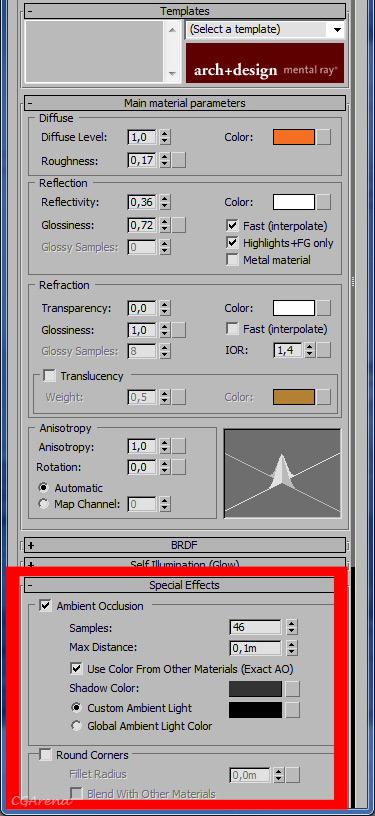Click the Samples spinner arrows
This screenshot has width=375, height=816.
292,627
